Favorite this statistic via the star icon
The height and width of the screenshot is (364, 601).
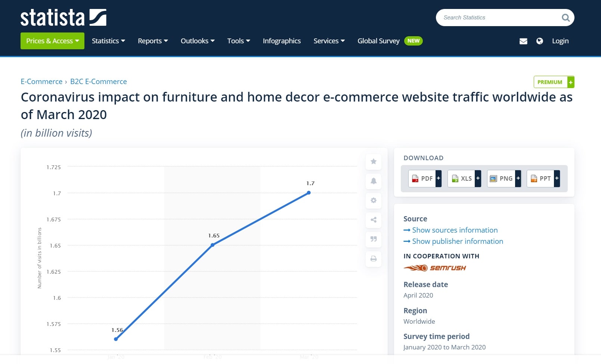coord(373,162)
